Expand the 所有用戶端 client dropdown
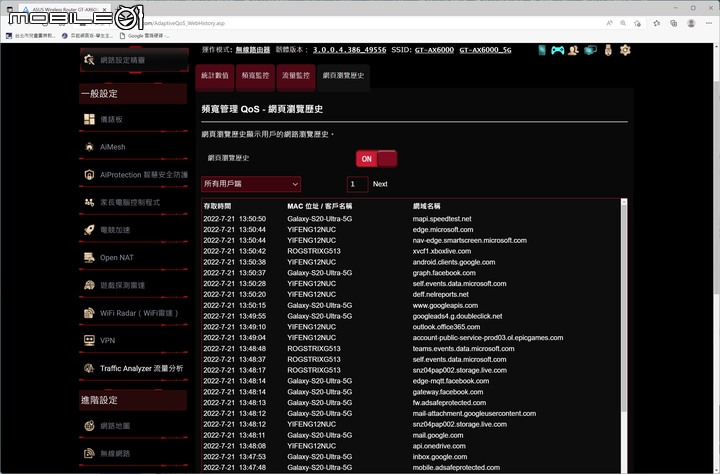 [x=251, y=184]
